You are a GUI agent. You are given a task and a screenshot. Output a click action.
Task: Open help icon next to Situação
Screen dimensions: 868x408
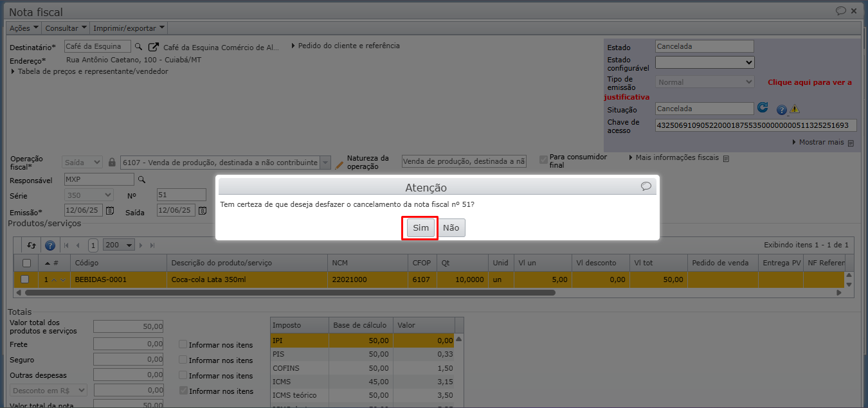pyautogui.click(x=782, y=110)
